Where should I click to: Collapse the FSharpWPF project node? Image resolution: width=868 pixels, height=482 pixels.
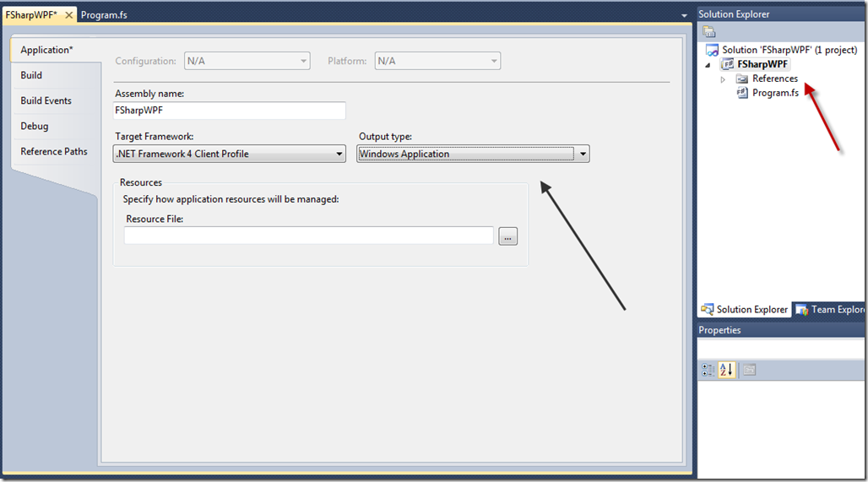tap(708, 65)
